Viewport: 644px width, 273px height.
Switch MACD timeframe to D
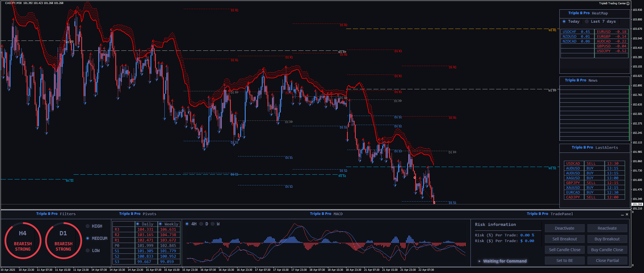click(201, 224)
